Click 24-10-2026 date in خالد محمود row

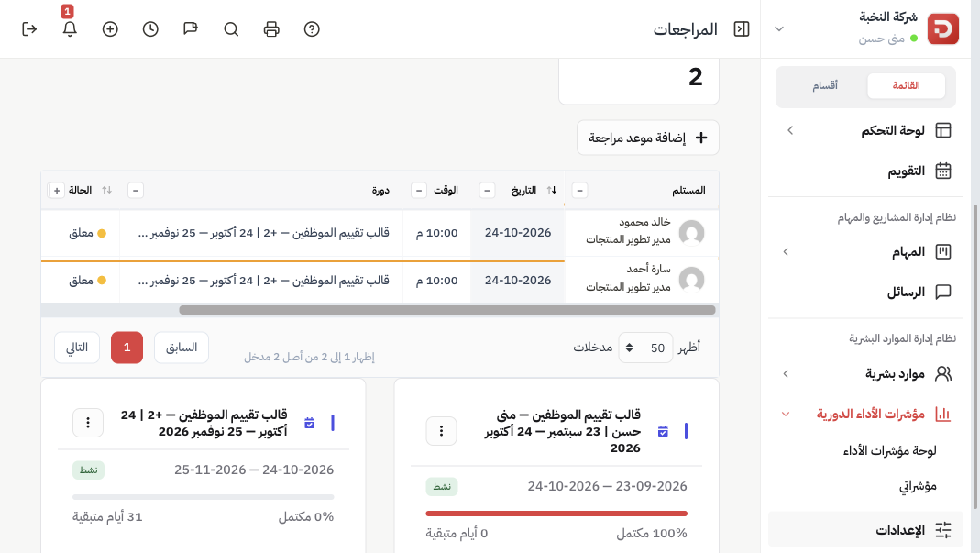pos(517,233)
